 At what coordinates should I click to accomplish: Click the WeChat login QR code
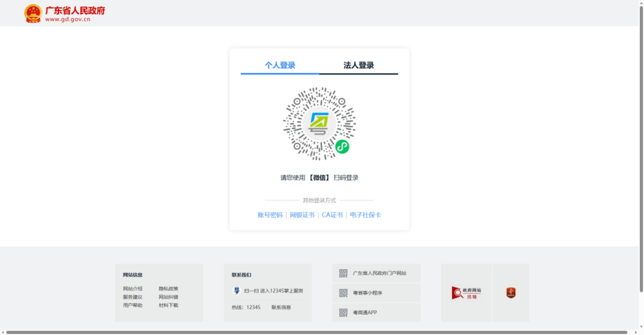coord(319,124)
